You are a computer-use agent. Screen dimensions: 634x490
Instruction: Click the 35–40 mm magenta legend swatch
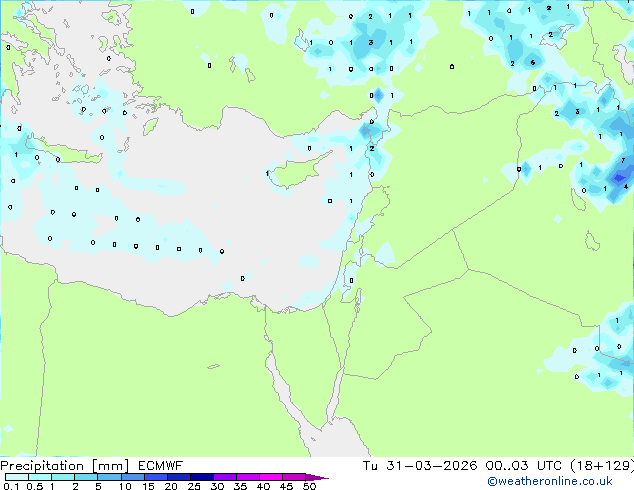247,477
